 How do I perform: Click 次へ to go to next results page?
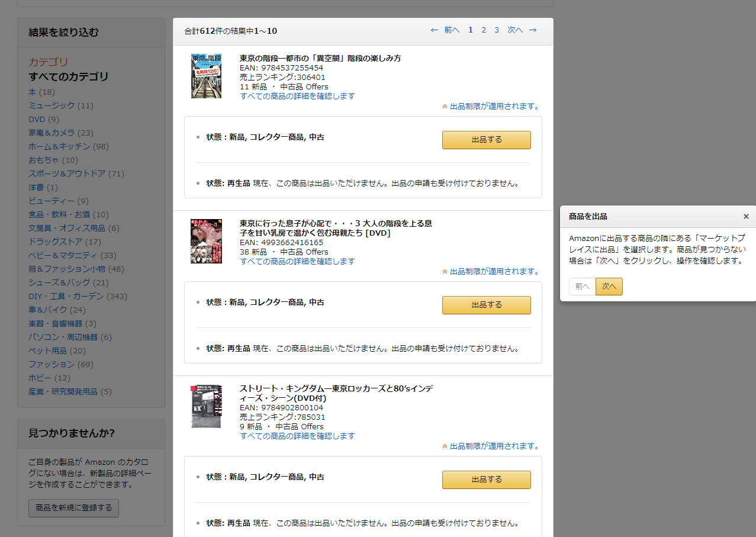[x=514, y=30]
